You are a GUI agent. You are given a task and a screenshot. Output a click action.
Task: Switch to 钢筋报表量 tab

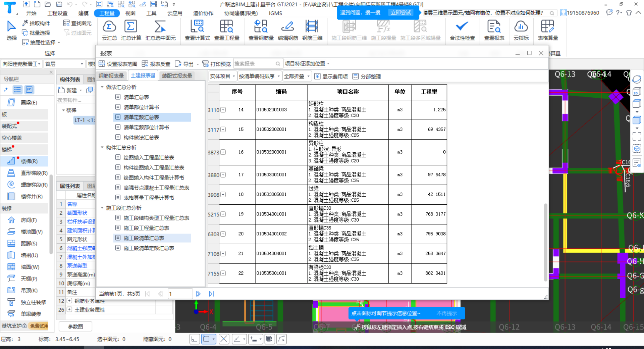tap(111, 76)
